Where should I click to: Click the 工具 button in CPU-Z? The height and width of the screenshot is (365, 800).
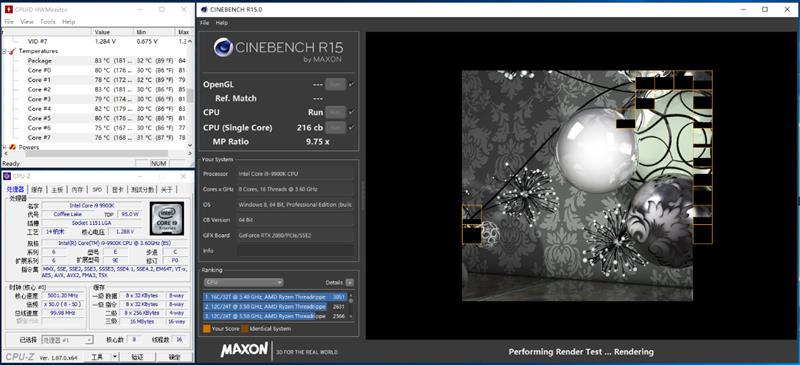coord(97,356)
